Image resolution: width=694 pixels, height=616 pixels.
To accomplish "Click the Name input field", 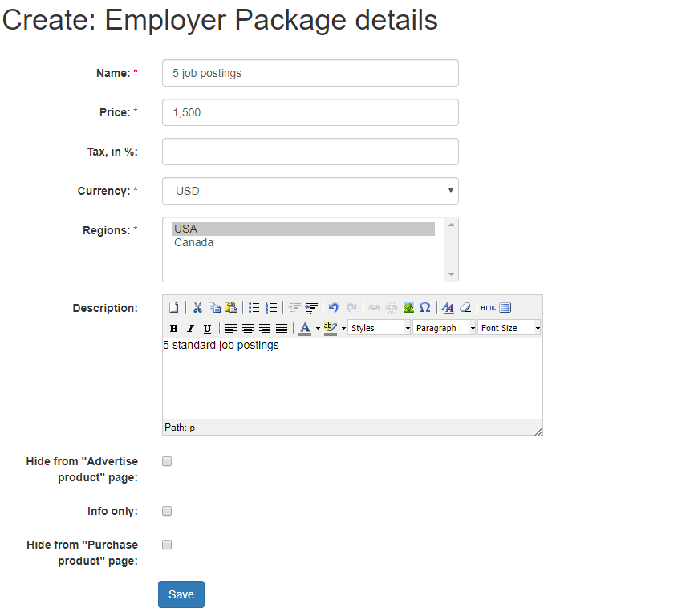I will (x=310, y=73).
